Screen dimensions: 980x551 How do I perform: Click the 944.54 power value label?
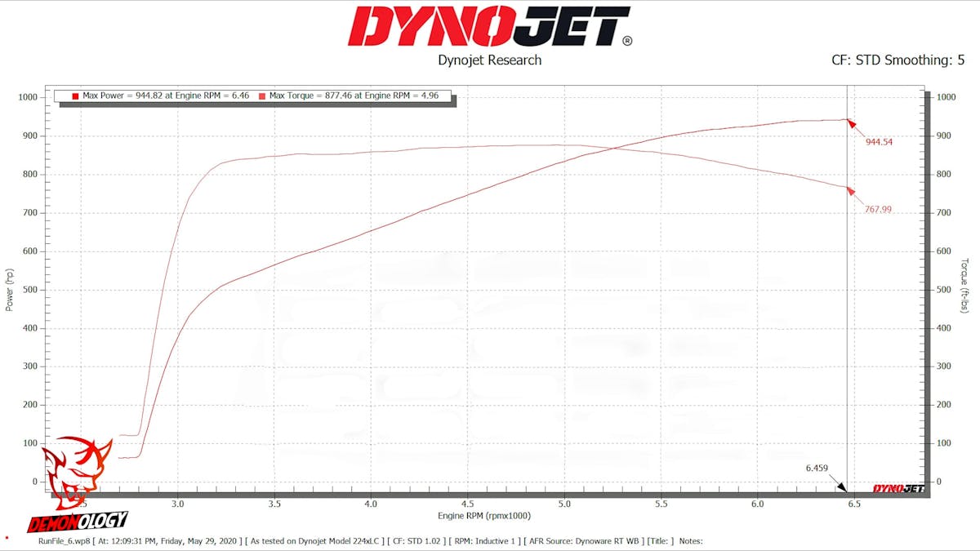(x=879, y=142)
